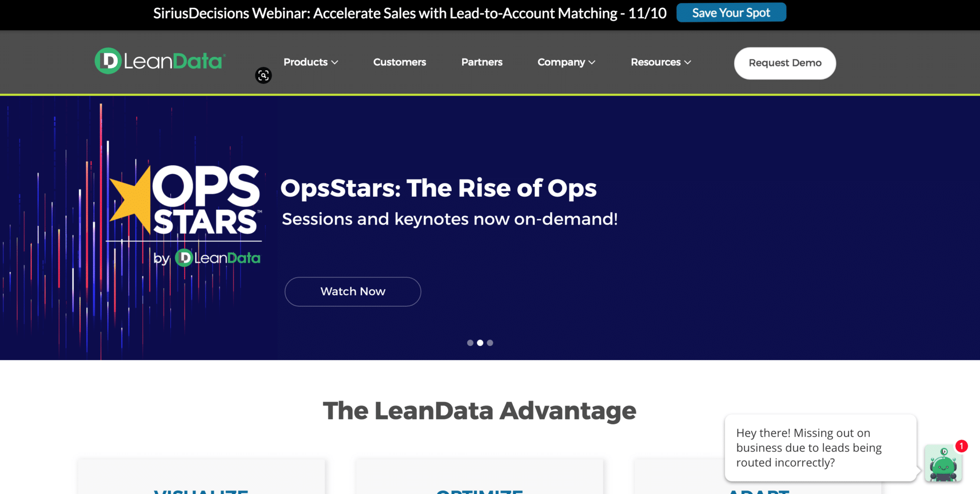This screenshot has height=494, width=980.
Task: Click The LeanData Advantage heading
Action: [479, 411]
